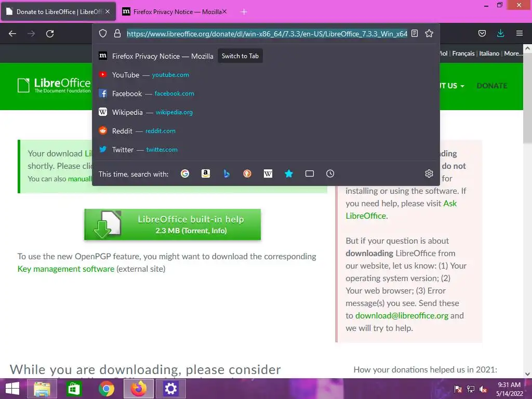Click the network tray icon

coord(471,389)
